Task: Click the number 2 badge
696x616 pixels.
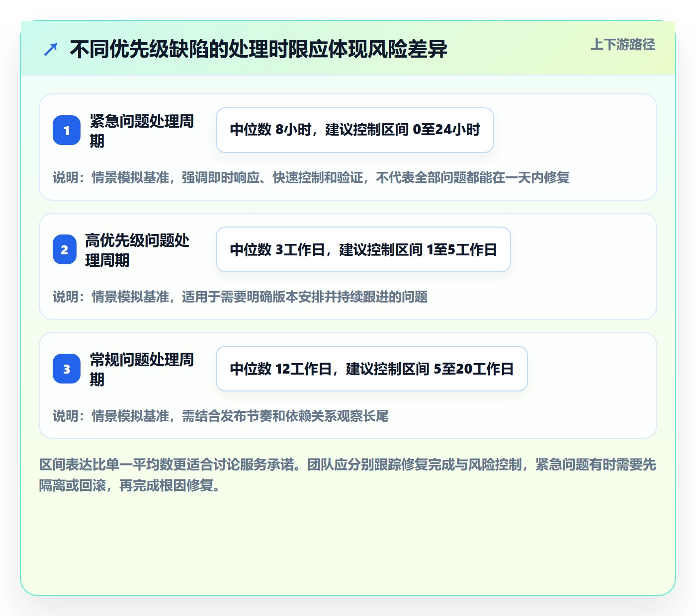Action: [x=65, y=249]
